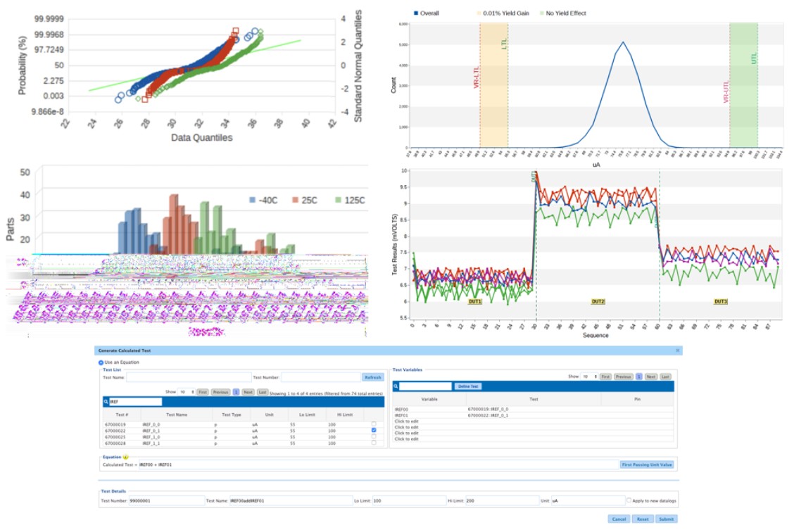Click the Define Test button
Image resolution: width=794 pixels, height=532 pixels.
pyautogui.click(x=469, y=386)
